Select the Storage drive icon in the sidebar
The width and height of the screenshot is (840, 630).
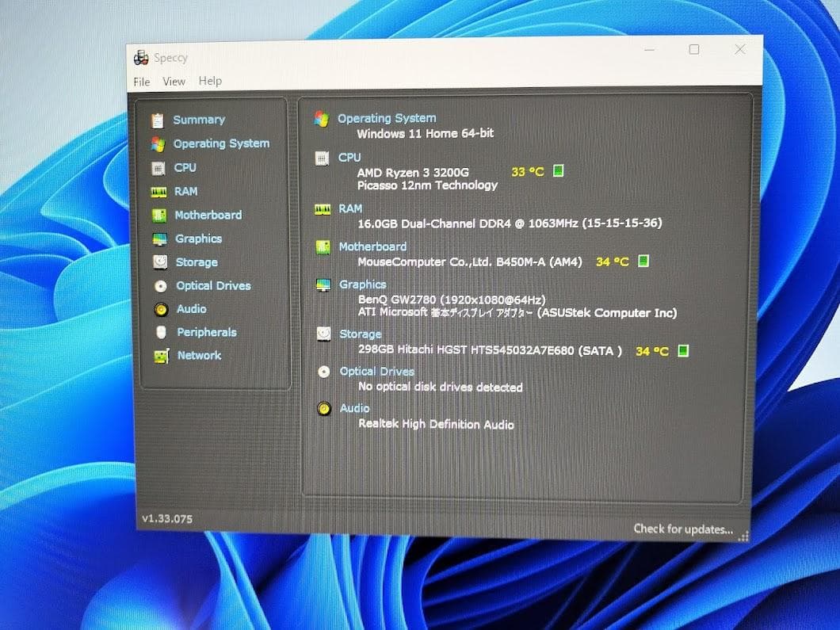[x=162, y=262]
